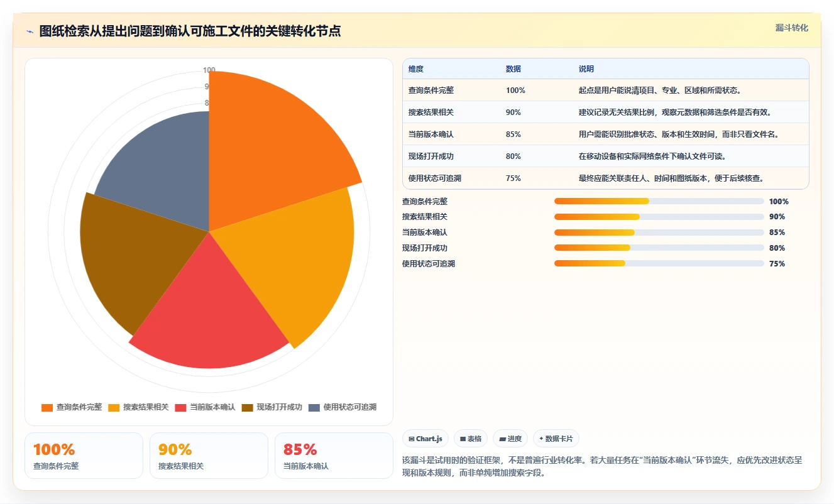Click the 当前版本确认 85% progress bar
Screen dimensions: 834x504
659,233
